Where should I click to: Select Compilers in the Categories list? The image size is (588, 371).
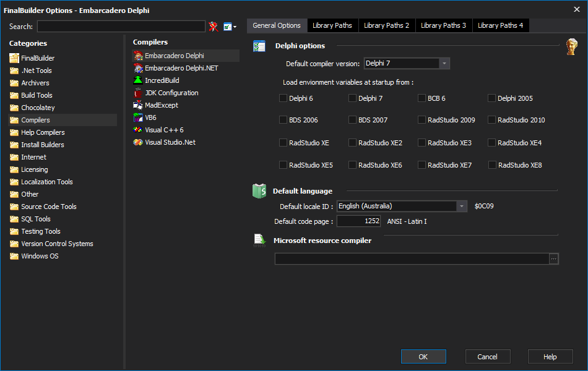[x=63, y=120]
